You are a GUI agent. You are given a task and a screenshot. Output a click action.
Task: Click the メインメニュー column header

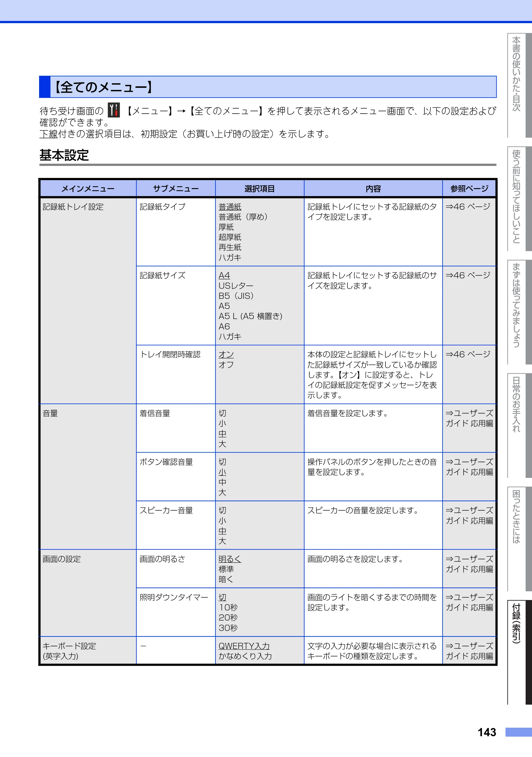pyautogui.click(x=88, y=189)
